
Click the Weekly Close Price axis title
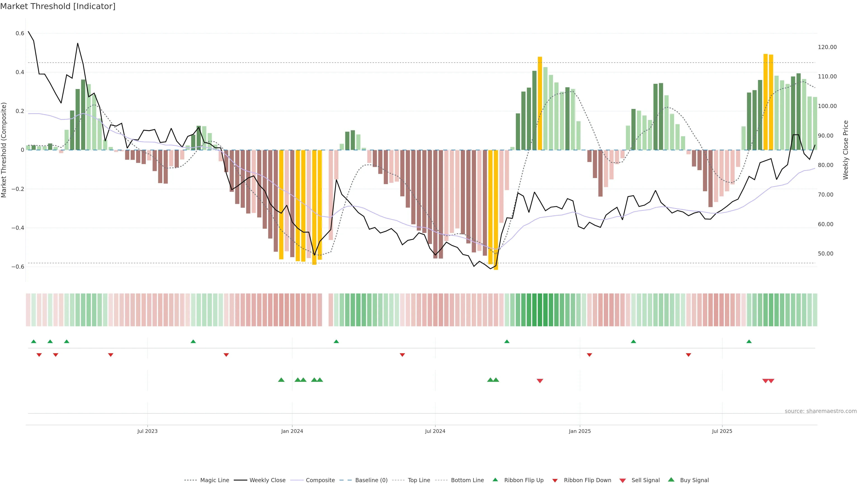coord(846,150)
